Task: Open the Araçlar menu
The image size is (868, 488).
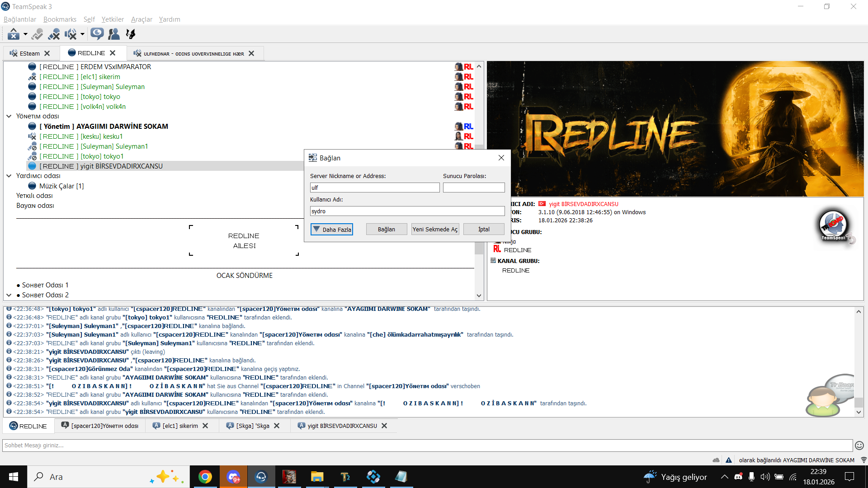Action: (142, 19)
